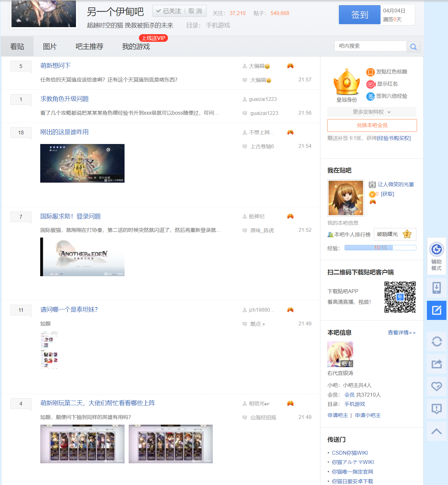448x485 pixels.
Task: Click the 兑换本吧会员 button
Action: tap(372, 125)
